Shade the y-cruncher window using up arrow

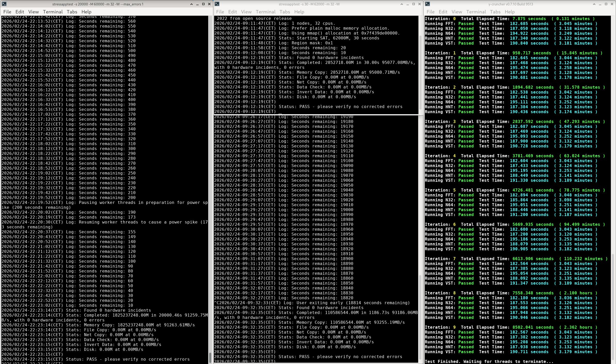(x=594, y=4)
